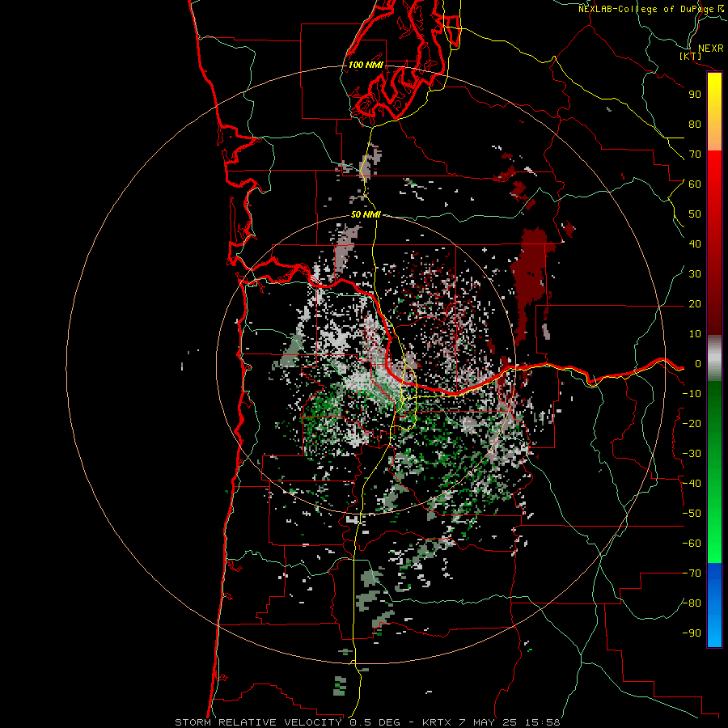This screenshot has height=728, width=728.
Task: Click the positive 30 scale value
Action: pos(695,274)
